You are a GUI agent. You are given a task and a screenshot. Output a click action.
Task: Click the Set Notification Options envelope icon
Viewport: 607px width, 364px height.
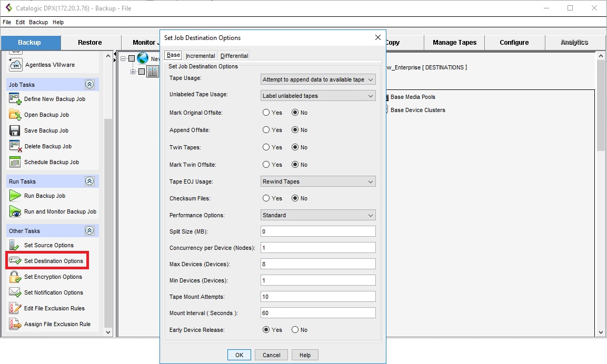click(x=15, y=292)
